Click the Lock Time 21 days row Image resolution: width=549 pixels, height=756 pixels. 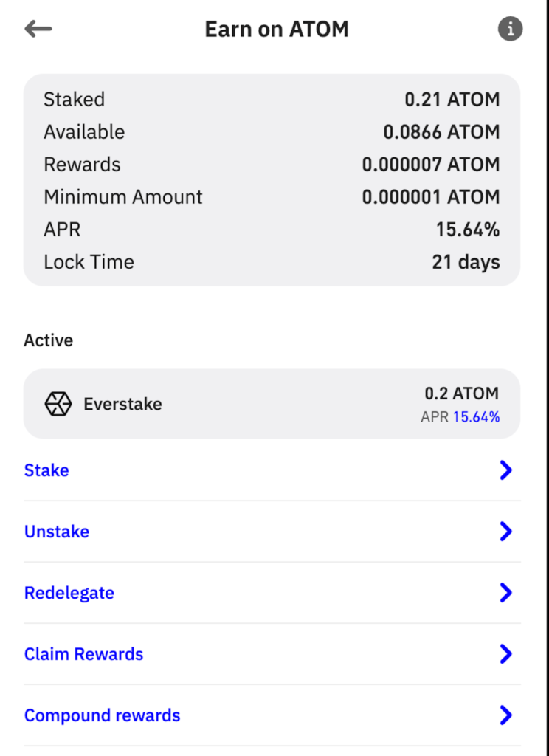click(x=272, y=262)
